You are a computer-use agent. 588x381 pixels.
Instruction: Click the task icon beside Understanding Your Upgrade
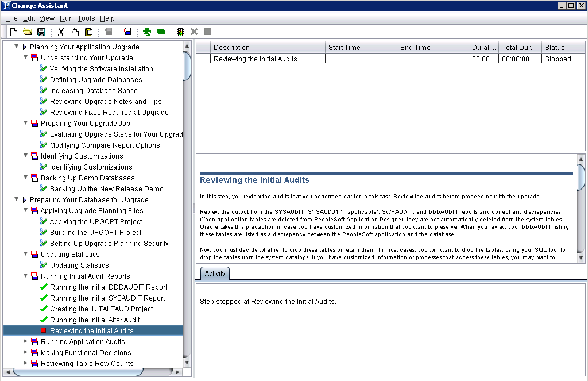click(x=34, y=57)
